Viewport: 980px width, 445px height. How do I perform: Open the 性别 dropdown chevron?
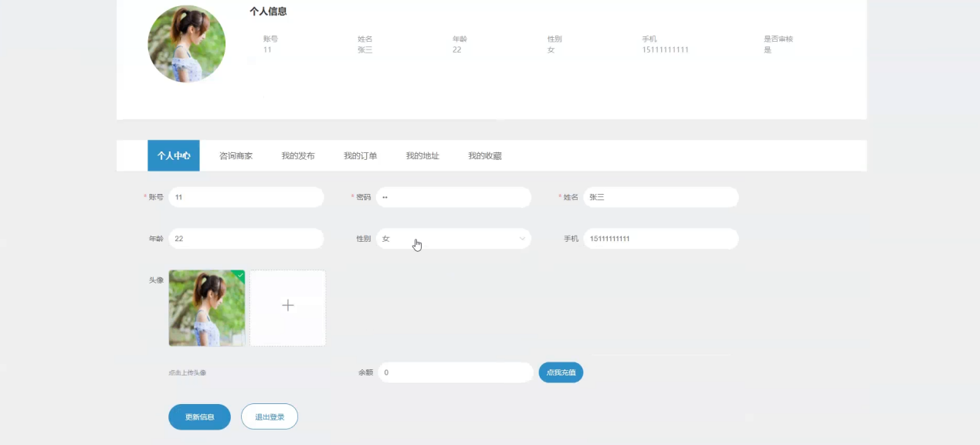coord(522,239)
